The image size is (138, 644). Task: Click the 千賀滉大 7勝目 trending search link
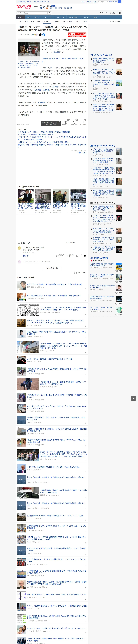click(x=113, y=2)
